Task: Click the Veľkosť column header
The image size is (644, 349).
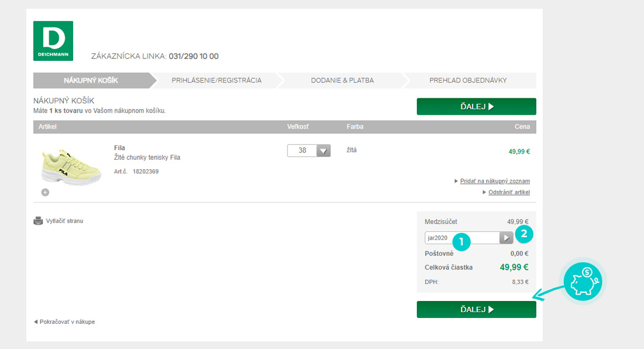Action: click(298, 127)
